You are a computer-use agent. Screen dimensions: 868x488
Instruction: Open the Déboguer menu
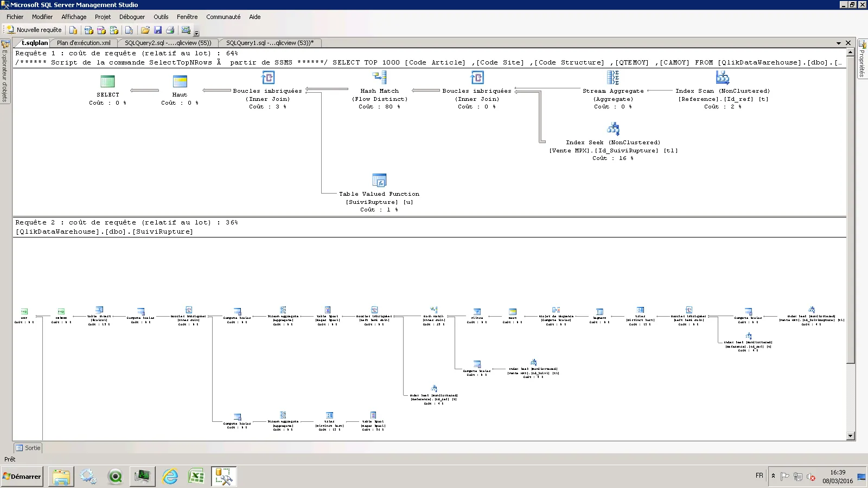coord(132,17)
